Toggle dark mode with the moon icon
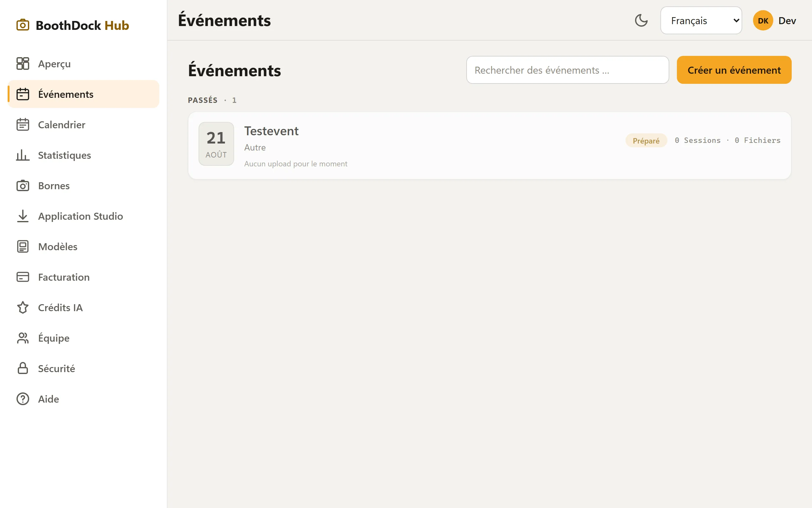This screenshot has width=812, height=508. point(641,21)
